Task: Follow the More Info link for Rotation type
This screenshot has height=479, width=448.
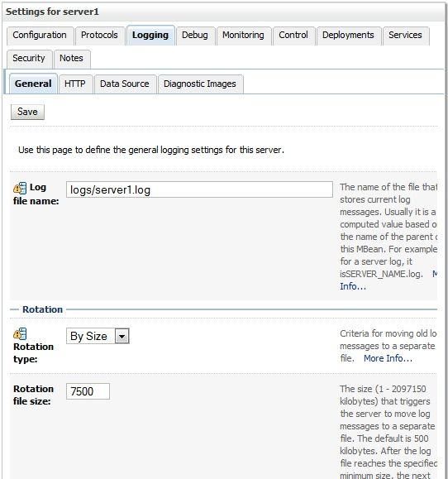Action: click(388, 358)
